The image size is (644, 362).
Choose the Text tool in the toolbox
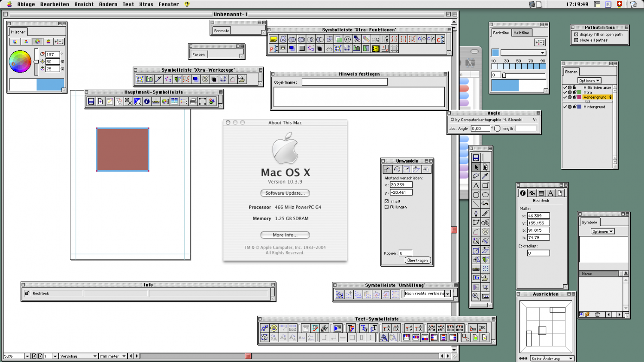click(476, 186)
